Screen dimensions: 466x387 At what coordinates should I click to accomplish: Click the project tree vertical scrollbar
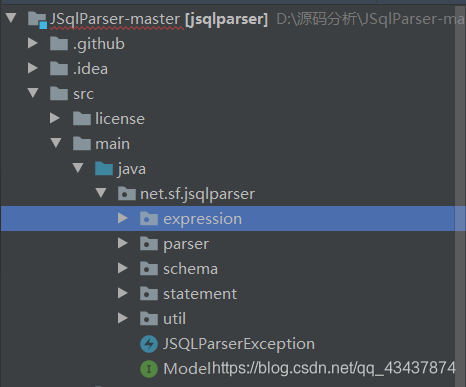[x=460, y=195]
